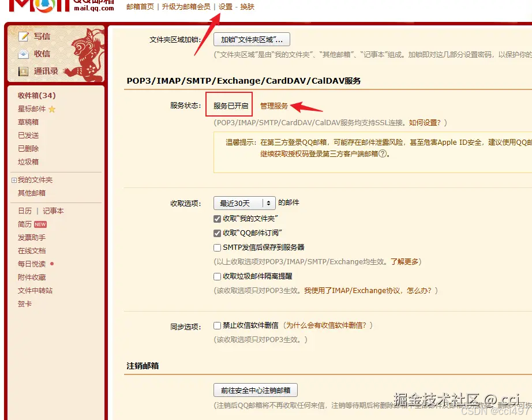Open the 最近30天 dropdown
The width and height of the screenshot is (532, 420).
(x=244, y=203)
